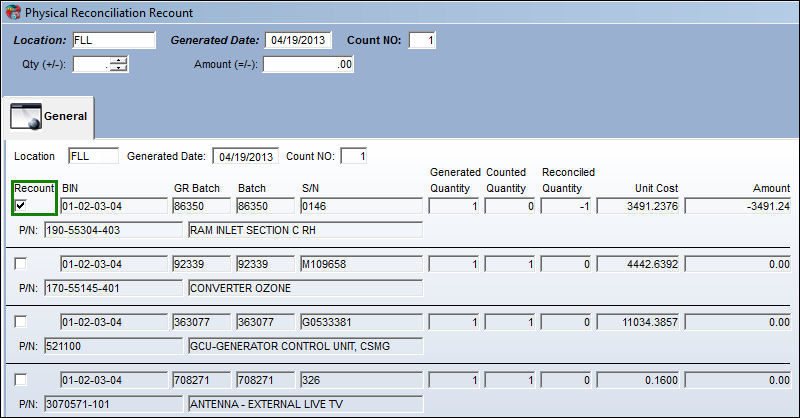Select P/N 190-55304-403 field

click(113, 230)
